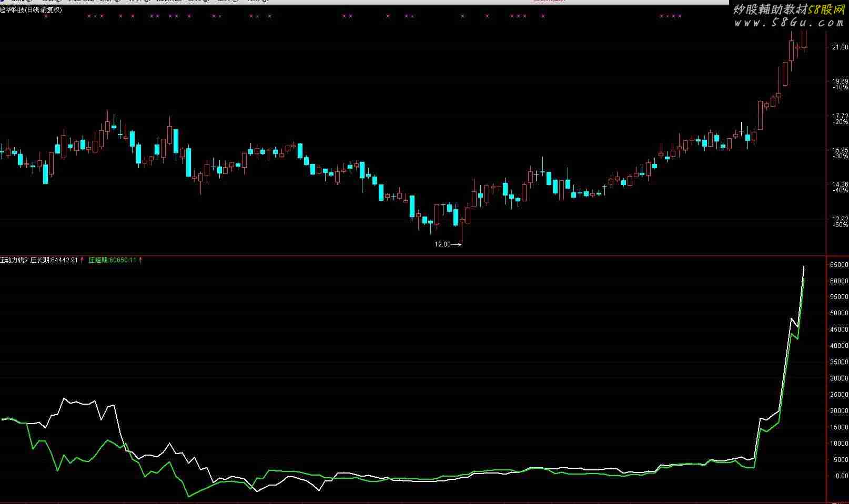The height and width of the screenshot is (504, 849).
Task: Select the 庄长期:64442.91 indicator value
Action: point(54,260)
